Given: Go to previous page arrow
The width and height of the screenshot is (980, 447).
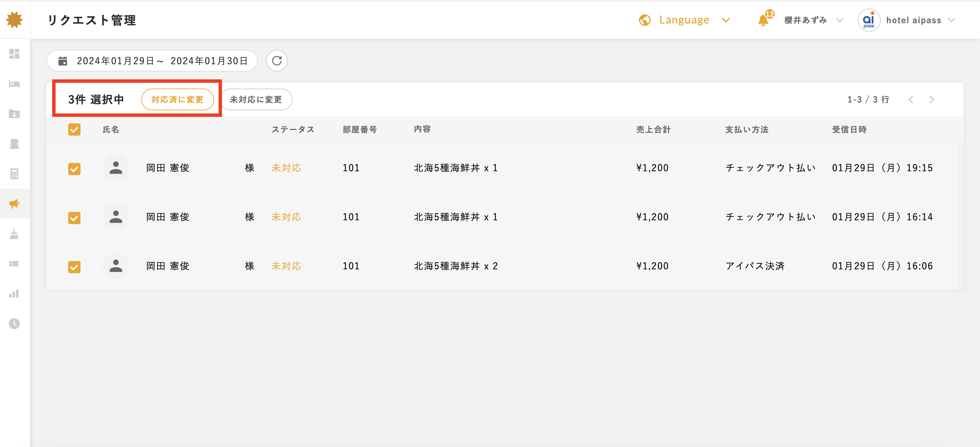Looking at the screenshot, I should (x=911, y=99).
